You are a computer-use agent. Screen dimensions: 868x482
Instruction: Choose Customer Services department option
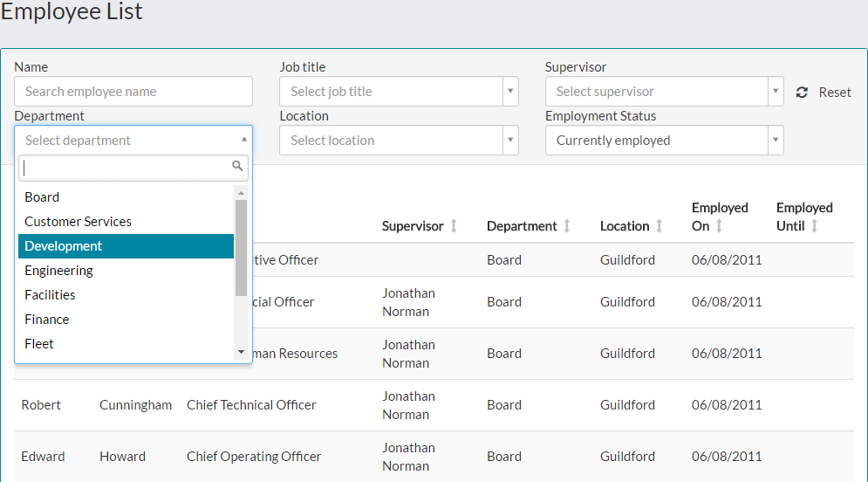click(126, 222)
